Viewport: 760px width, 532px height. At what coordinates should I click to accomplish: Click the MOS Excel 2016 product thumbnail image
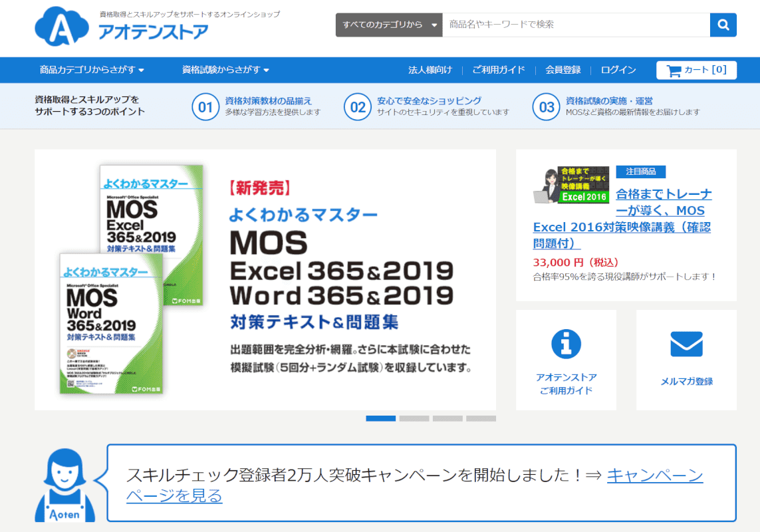pyautogui.click(x=571, y=184)
